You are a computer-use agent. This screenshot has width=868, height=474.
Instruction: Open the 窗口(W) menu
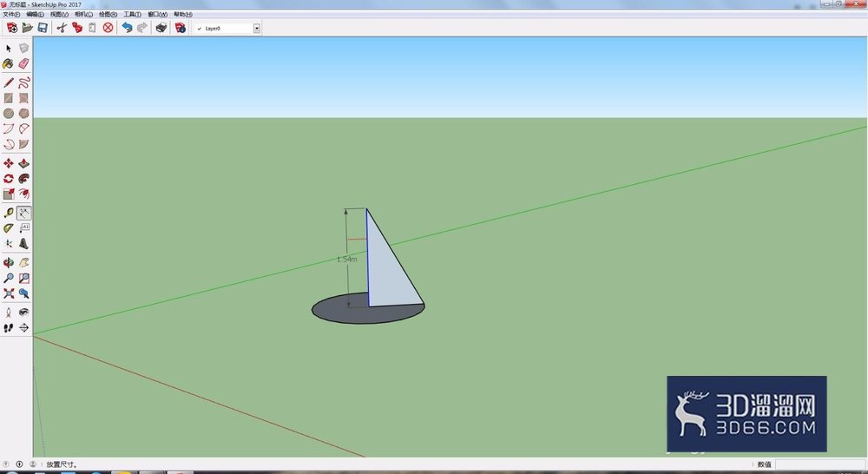click(x=158, y=15)
